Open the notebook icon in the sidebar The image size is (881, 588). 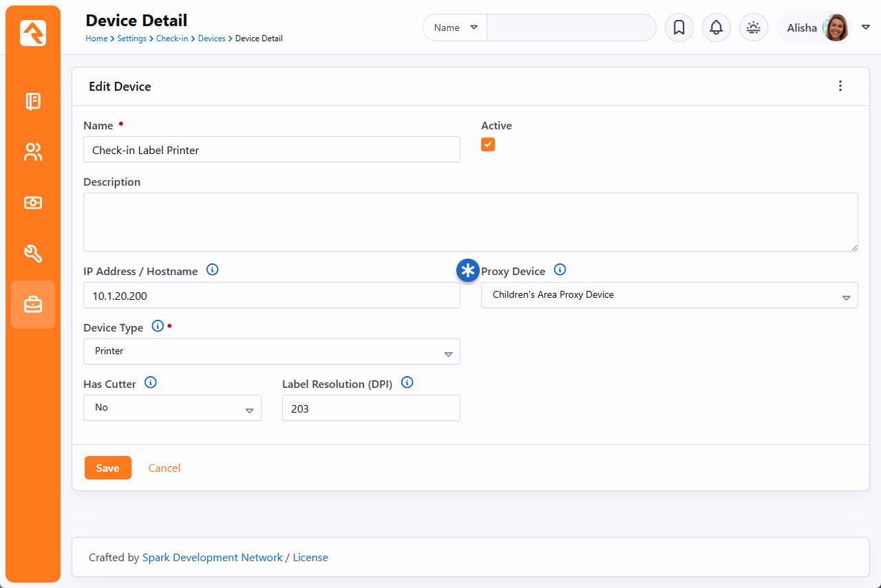(x=33, y=102)
